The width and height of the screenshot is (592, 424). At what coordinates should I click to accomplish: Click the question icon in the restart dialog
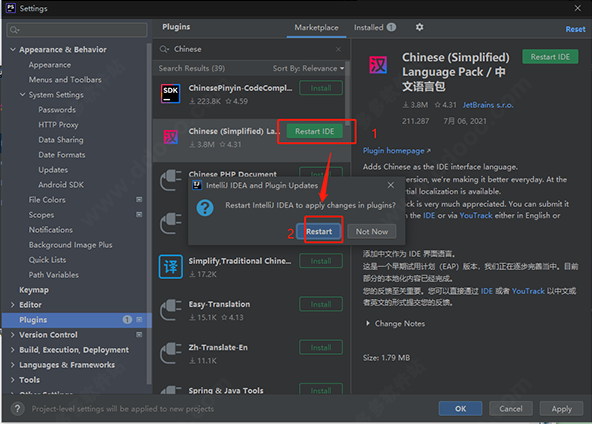205,208
